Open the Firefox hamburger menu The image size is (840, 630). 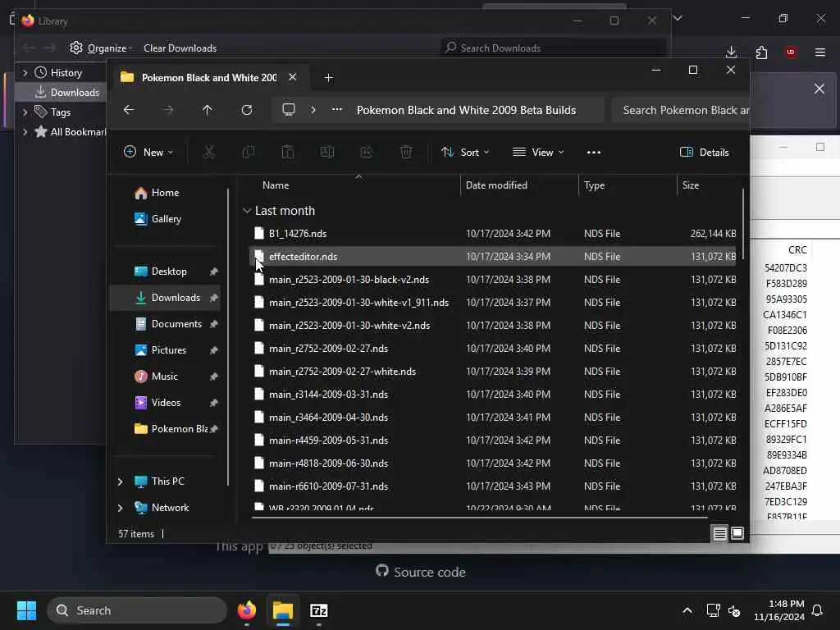tap(820, 52)
